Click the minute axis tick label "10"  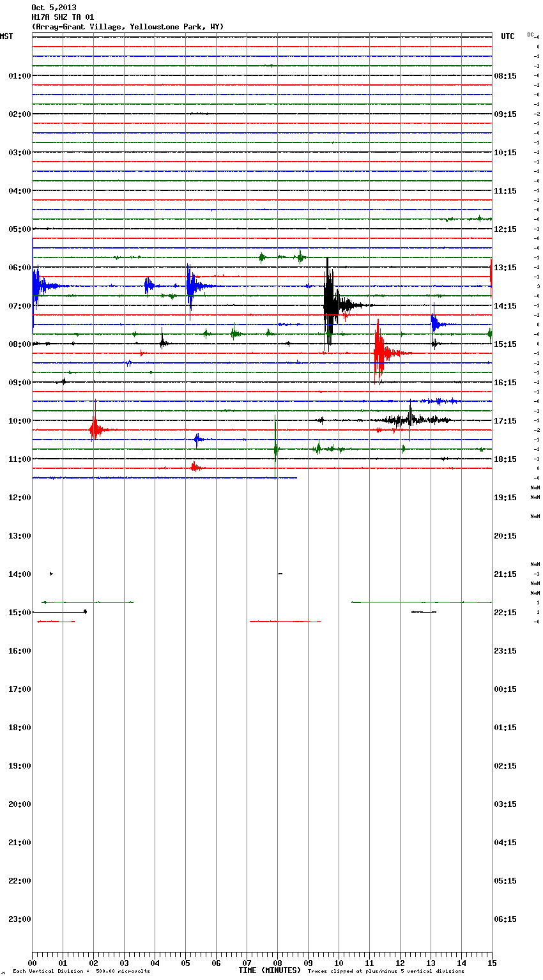339,963
